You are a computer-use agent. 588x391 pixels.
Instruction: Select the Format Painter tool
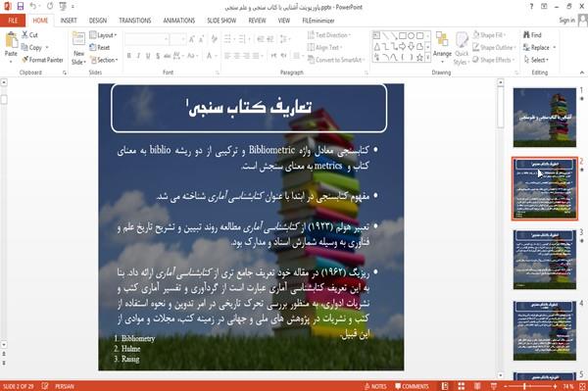42,60
